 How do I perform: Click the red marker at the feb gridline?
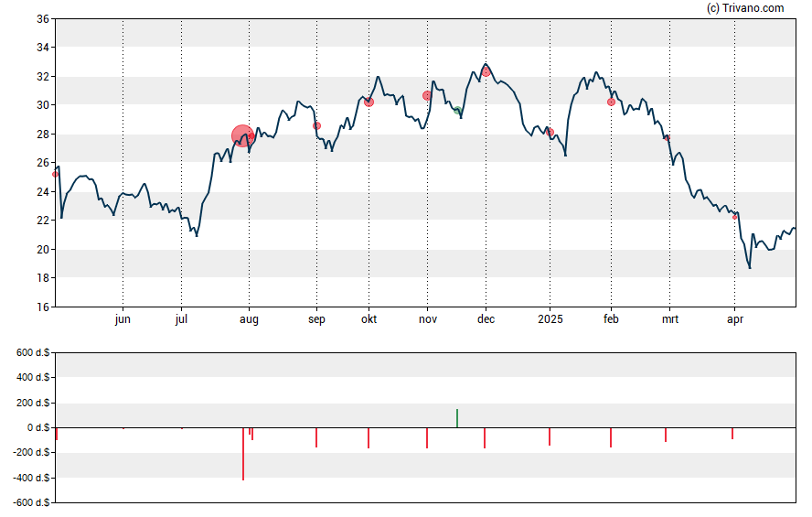[x=611, y=102]
